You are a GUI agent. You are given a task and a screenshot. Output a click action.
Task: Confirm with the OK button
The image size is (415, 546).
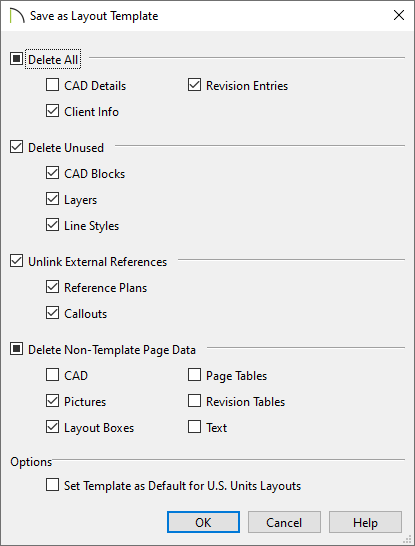[x=203, y=522]
